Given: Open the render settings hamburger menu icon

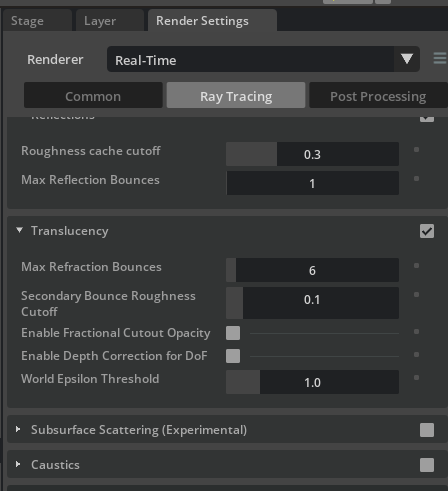Looking at the screenshot, I should click(x=440, y=58).
